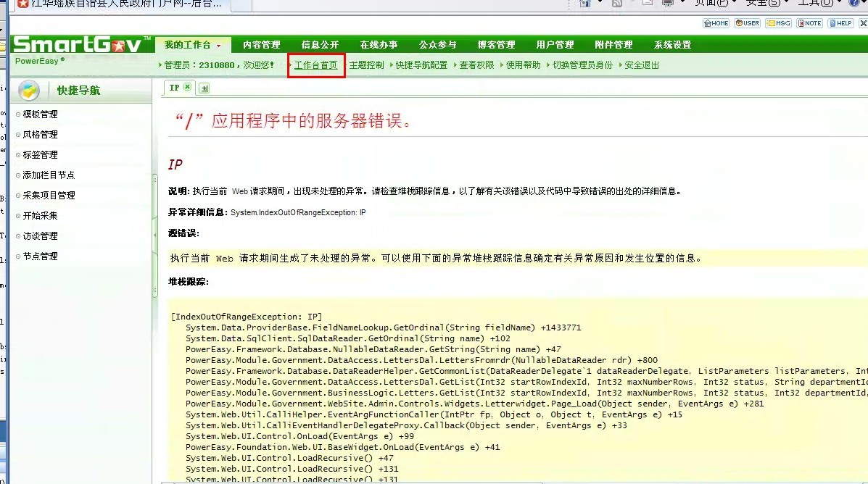The image size is (868, 484).
Task: Open the browser 安全(S) dropdown
Action: coord(766,3)
